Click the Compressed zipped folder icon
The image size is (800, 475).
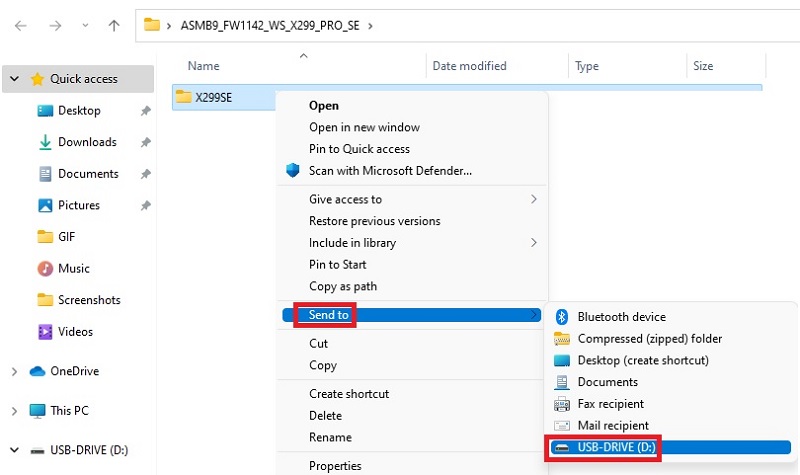562,339
